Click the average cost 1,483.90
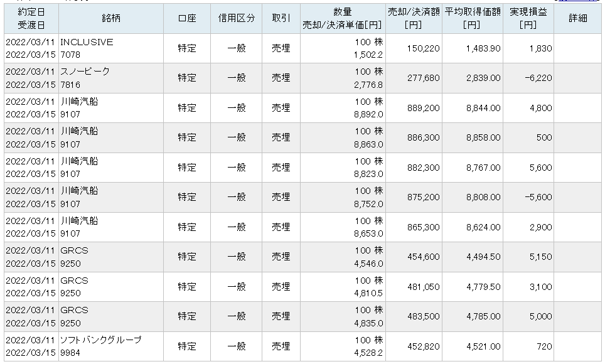This screenshot has width=605, height=364. pyautogui.click(x=483, y=48)
